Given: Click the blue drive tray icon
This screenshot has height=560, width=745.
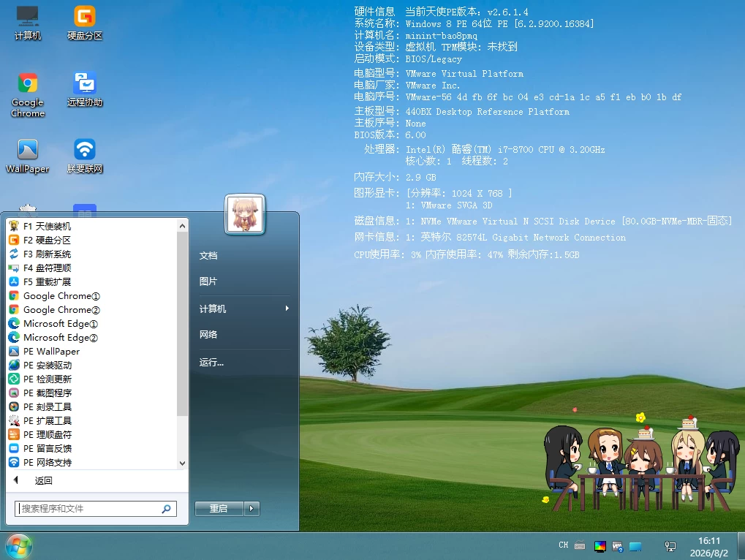Looking at the screenshot, I should (635, 547).
